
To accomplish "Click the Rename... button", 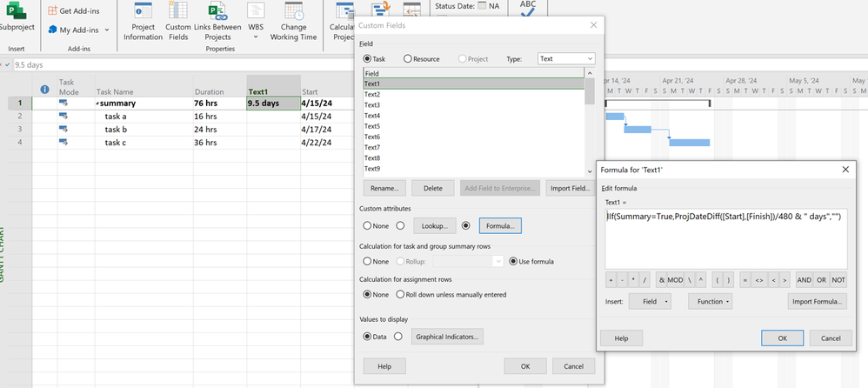I will (384, 188).
